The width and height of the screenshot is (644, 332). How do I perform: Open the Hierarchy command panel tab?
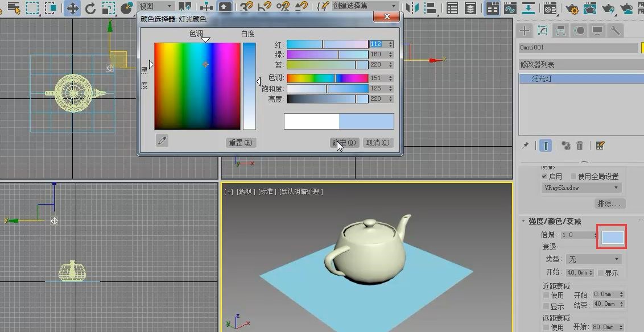pos(560,30)
